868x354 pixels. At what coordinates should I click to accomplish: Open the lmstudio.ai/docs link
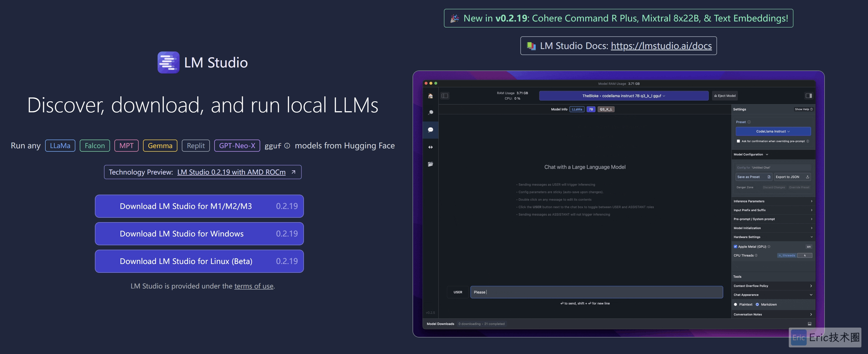click(x=661, y=46)
